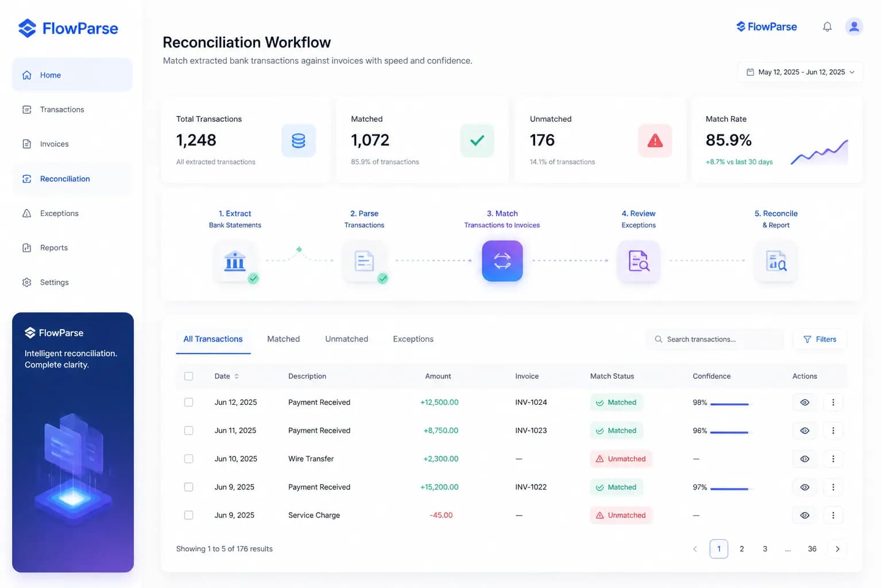882x588 pixels.
Task: Check the Jun 12, 2025 row checkbox
Action: pyautogui.click(x=188, y=403)
